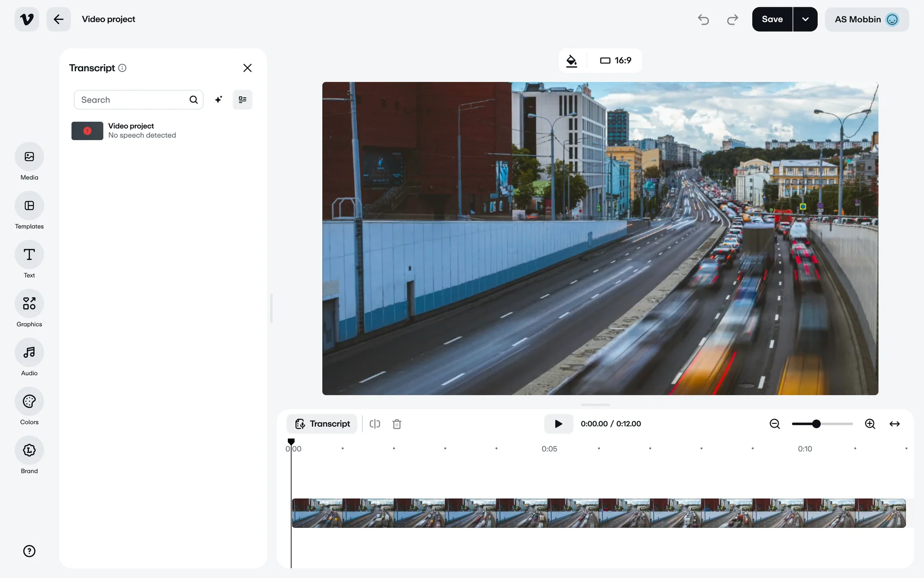Viewport: 924px width, 578px height.
Task: Open the Colors panel
Action: pos(29,402)
